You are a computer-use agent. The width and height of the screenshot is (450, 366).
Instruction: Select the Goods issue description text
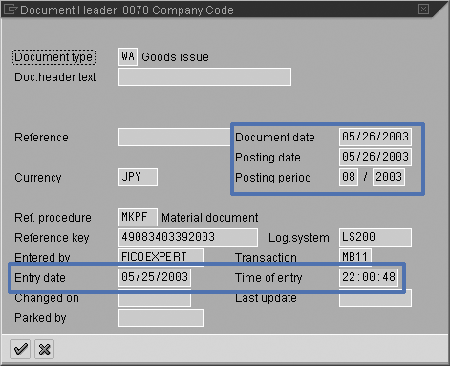[175, 57]
